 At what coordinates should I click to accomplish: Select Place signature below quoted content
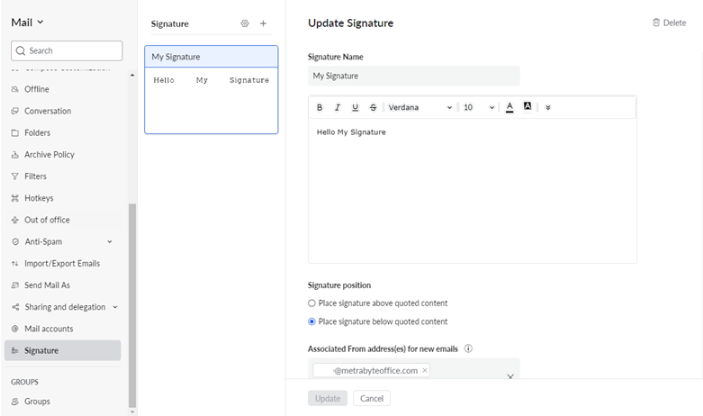(312, 321)
